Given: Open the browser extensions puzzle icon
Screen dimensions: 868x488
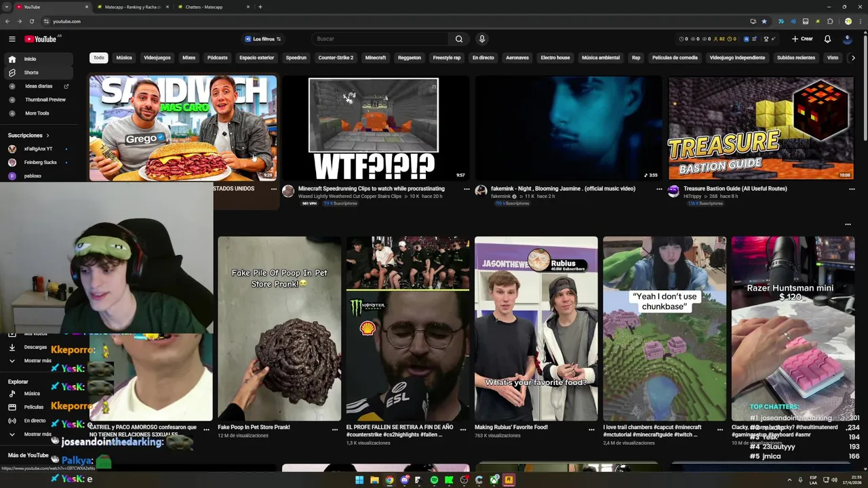Looking at the screenshot, I should [830, 21].
